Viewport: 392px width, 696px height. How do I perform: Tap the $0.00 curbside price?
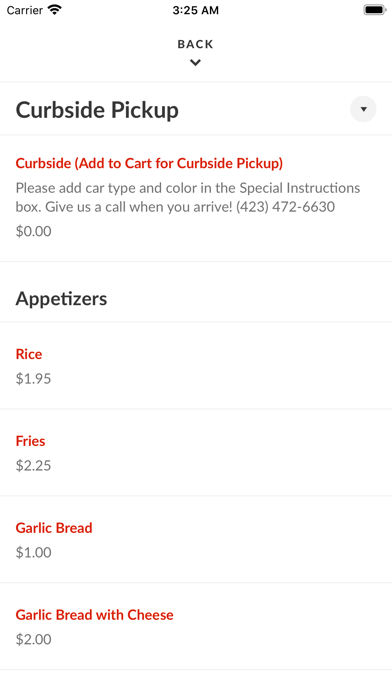[33, 231]
